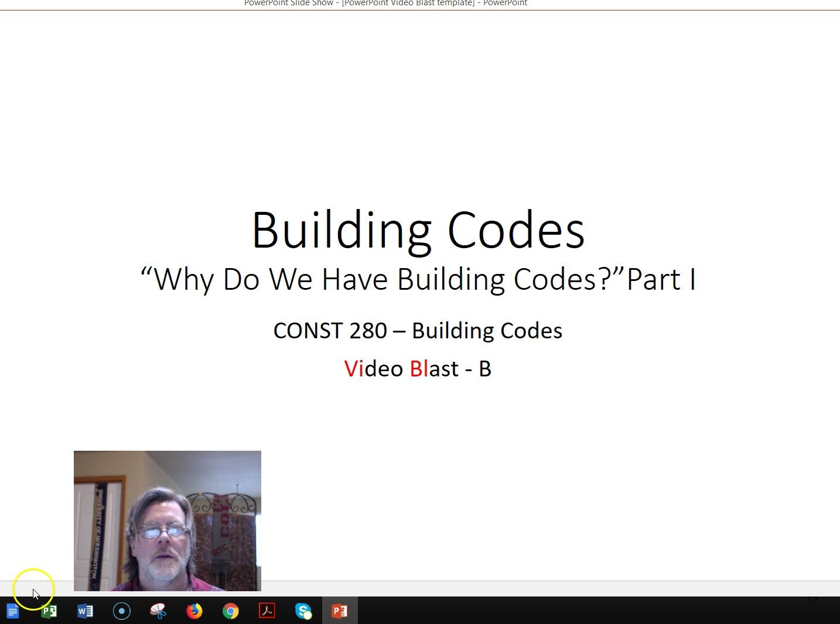840x624 pixels.
Task: Open Microsoft Word
Action: coord(85,611)
